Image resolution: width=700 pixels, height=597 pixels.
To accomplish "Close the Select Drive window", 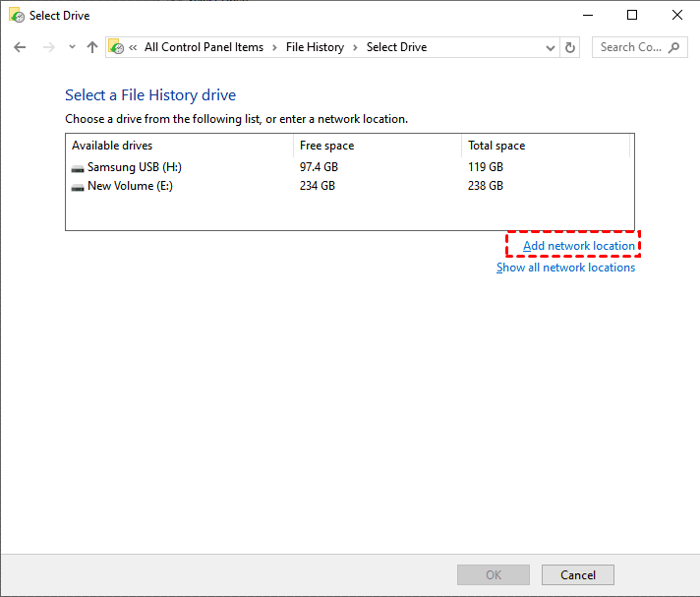I will pyautogui.click(x=676, y=15).
